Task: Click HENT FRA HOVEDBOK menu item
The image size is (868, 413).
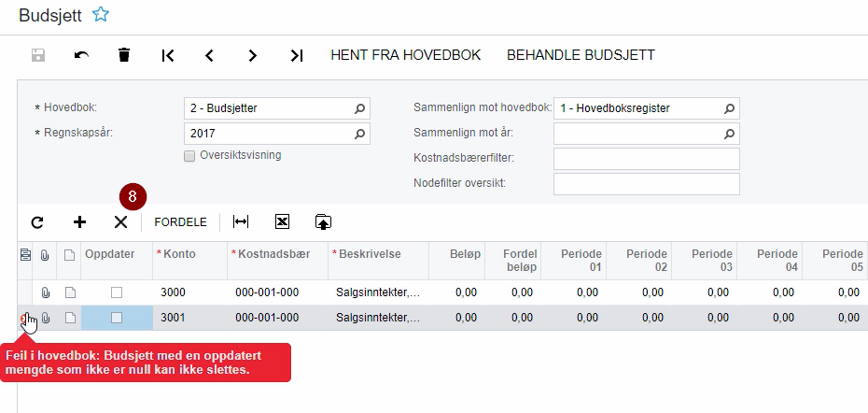Action: coord(405,55)
